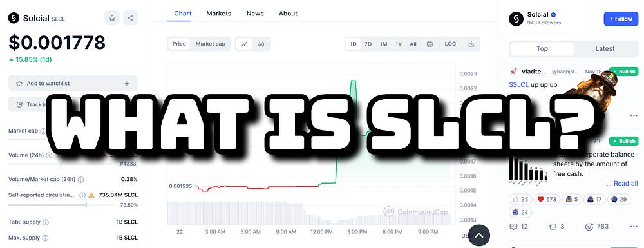
Task: Click the Solcial profile avatar in feed panel
Action: tap(516, 19)
